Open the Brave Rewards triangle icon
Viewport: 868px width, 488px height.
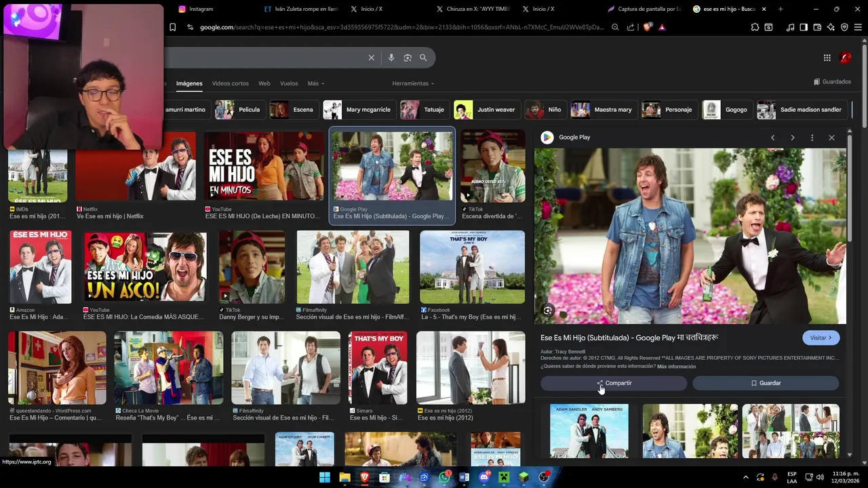click(662, 27)
